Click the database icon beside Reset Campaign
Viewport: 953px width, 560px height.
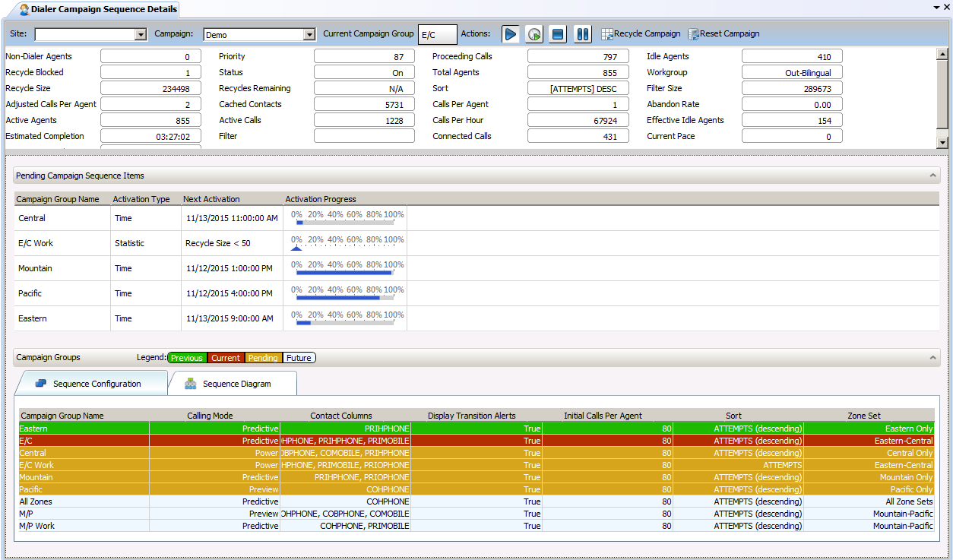coord(694,33)
